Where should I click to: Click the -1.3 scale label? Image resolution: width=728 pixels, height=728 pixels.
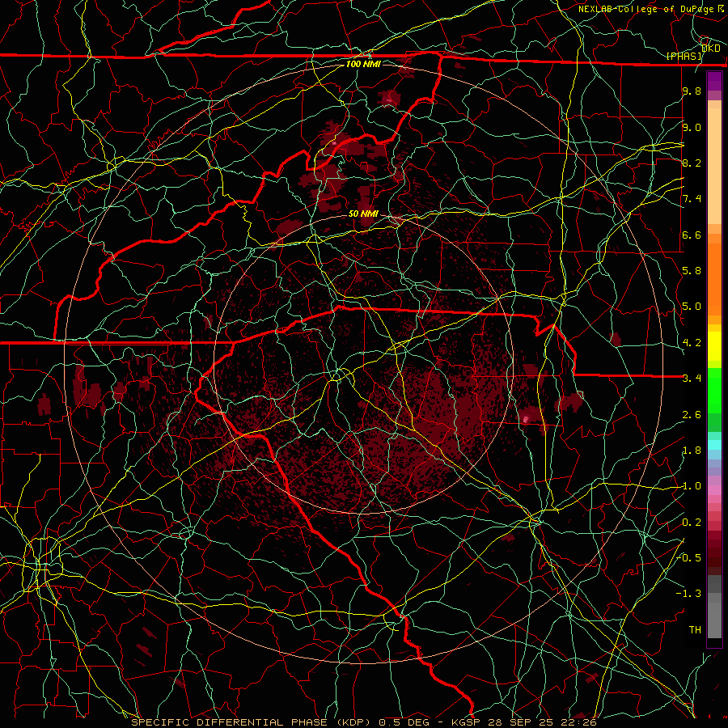click(x=689, y=594)
